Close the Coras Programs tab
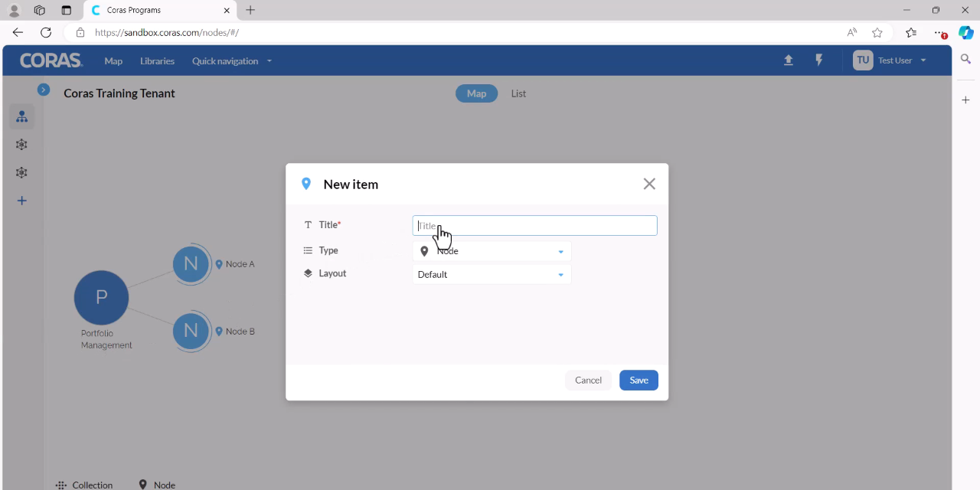 227,10
